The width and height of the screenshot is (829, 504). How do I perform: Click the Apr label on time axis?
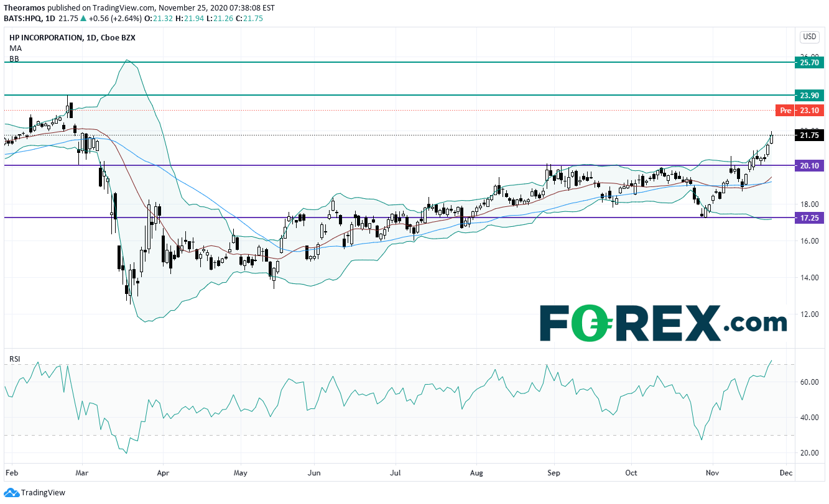162,474
